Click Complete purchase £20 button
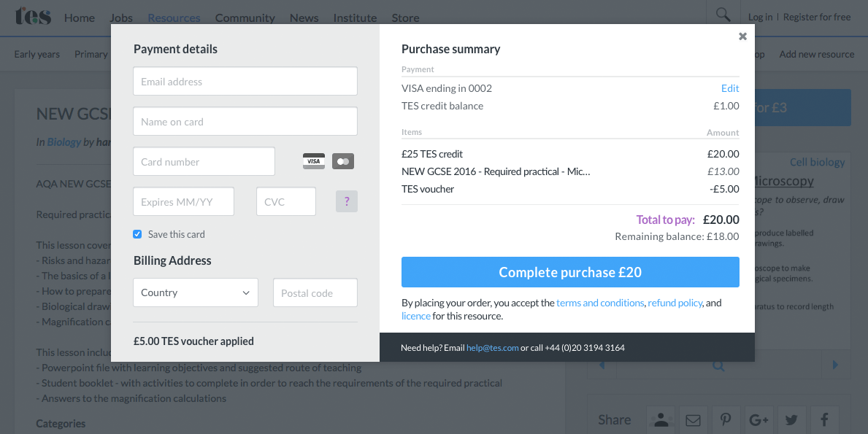Viewport: 868px width, 434px height. (570, 272)
